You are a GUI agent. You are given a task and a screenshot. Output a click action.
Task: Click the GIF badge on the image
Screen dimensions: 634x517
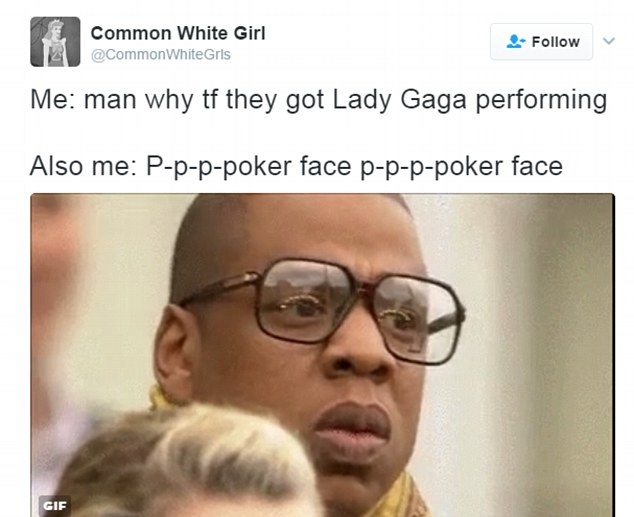pyautogui.click(x=55, y=505)
